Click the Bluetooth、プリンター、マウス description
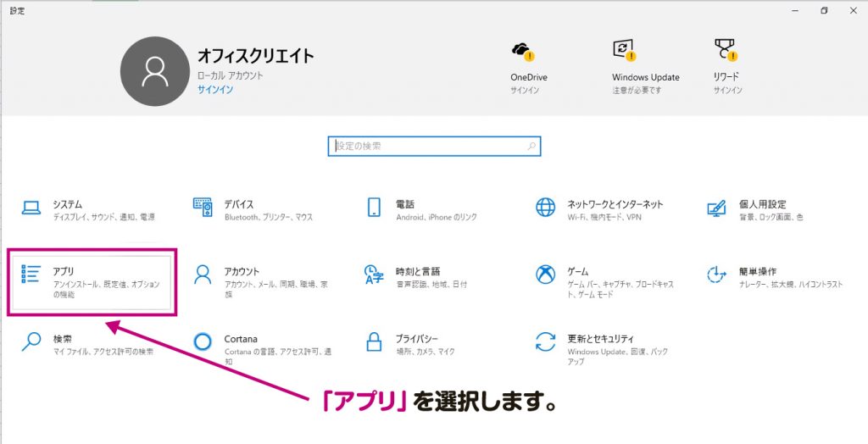 click(x=269, y=218)
